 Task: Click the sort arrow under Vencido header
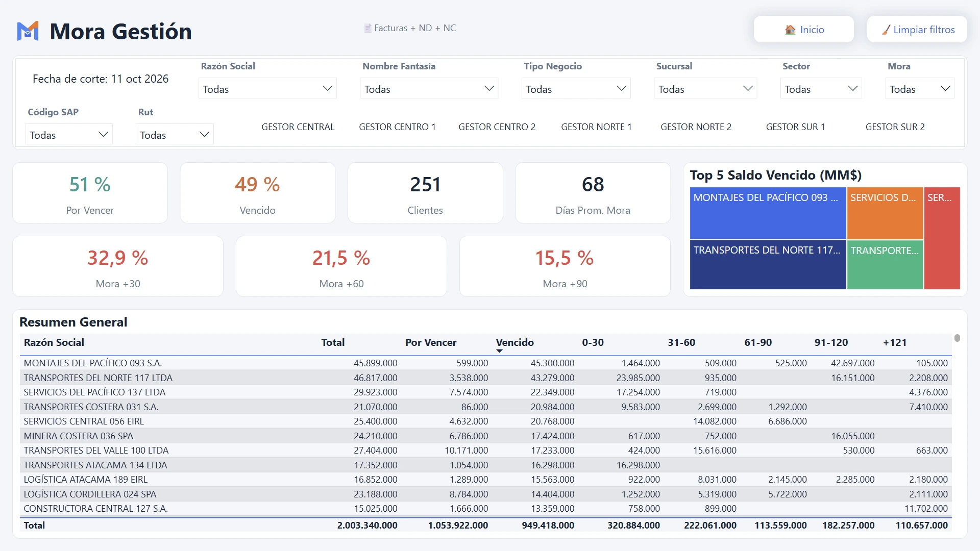tap(499, 351)
